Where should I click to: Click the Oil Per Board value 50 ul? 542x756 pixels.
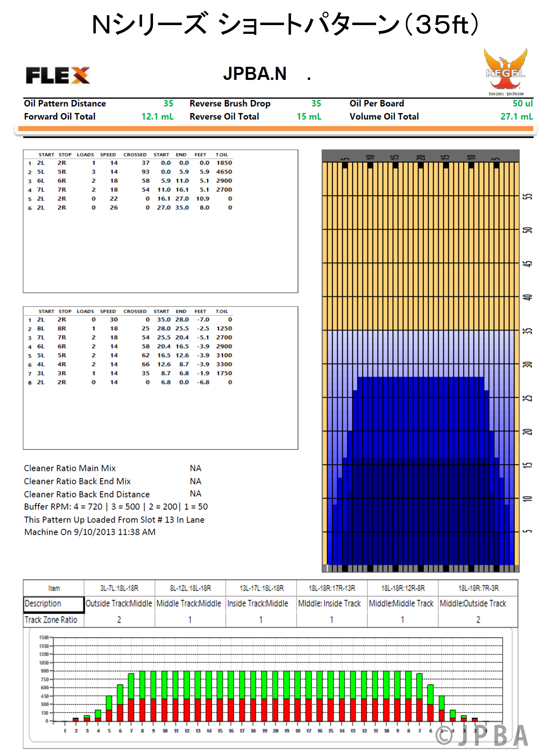click(523, 103)
